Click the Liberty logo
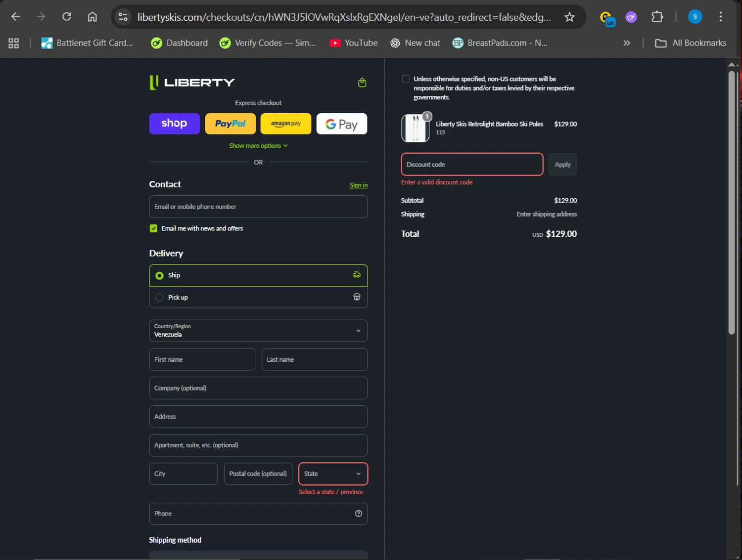 pos(192,83)
